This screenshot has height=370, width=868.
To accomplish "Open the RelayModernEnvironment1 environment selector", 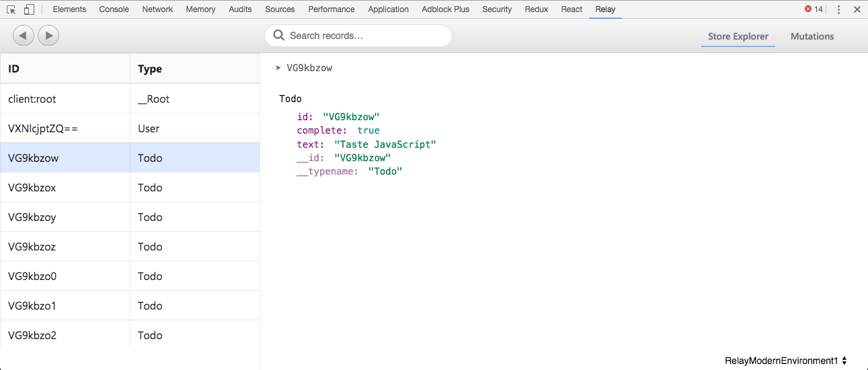I will (785, 361).
